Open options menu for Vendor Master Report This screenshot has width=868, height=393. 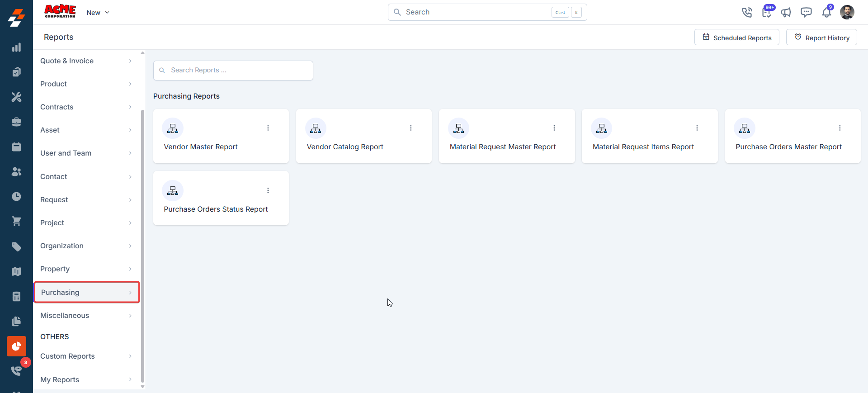click(268, 128)
